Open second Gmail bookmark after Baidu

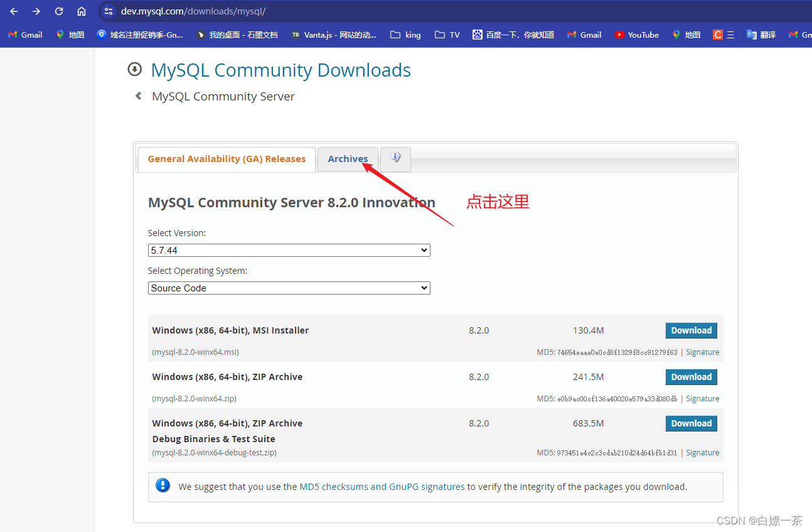coord(584,35)
